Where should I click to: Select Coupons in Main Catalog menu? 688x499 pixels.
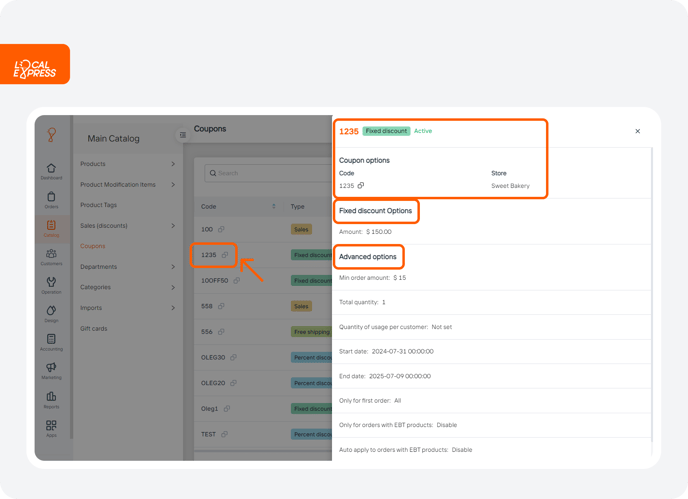pos(93,246)
